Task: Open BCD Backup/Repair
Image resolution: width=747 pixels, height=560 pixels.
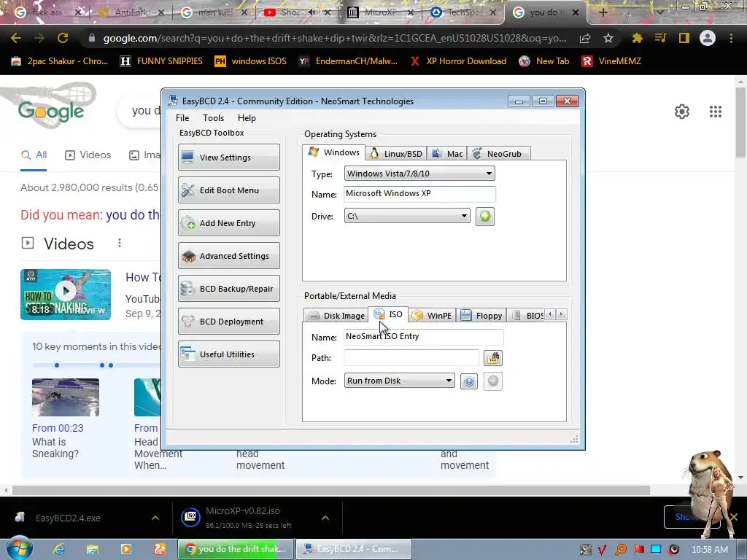Action: pos(228,289)
